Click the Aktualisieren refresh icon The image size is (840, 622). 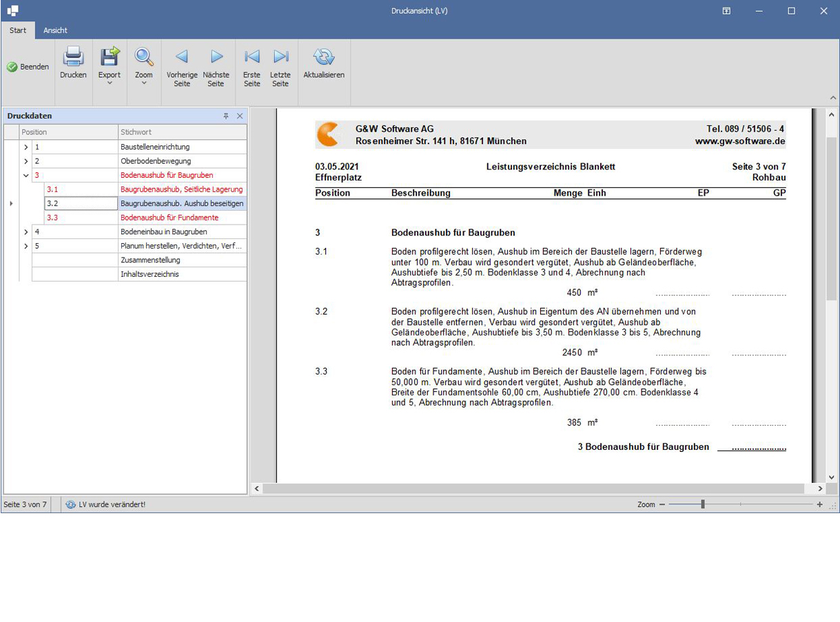point(324,57)
